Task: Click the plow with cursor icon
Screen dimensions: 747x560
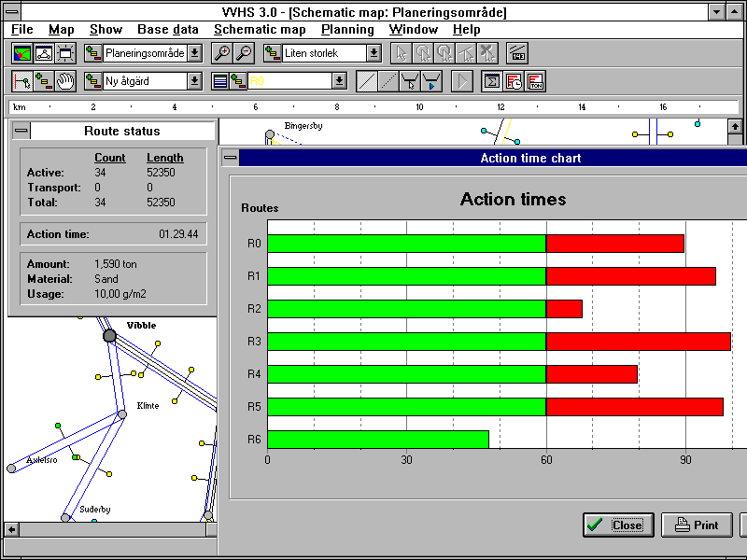Action: click(410, 81)
